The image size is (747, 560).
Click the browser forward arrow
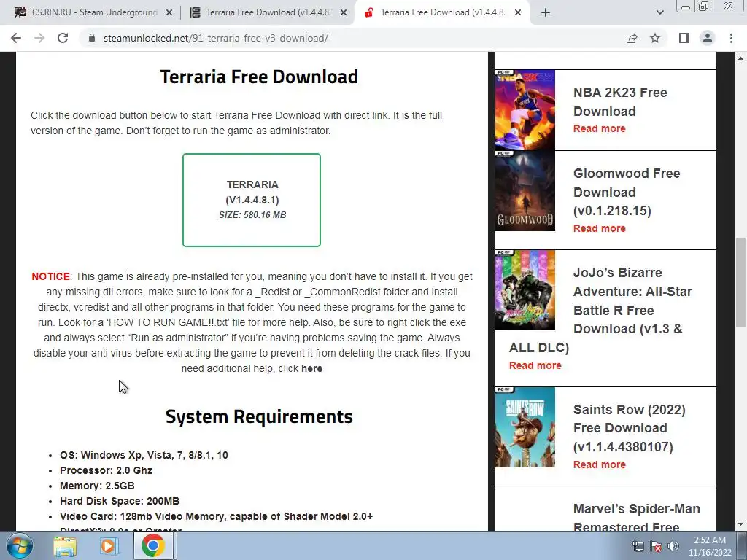click(x=39, y=38)
